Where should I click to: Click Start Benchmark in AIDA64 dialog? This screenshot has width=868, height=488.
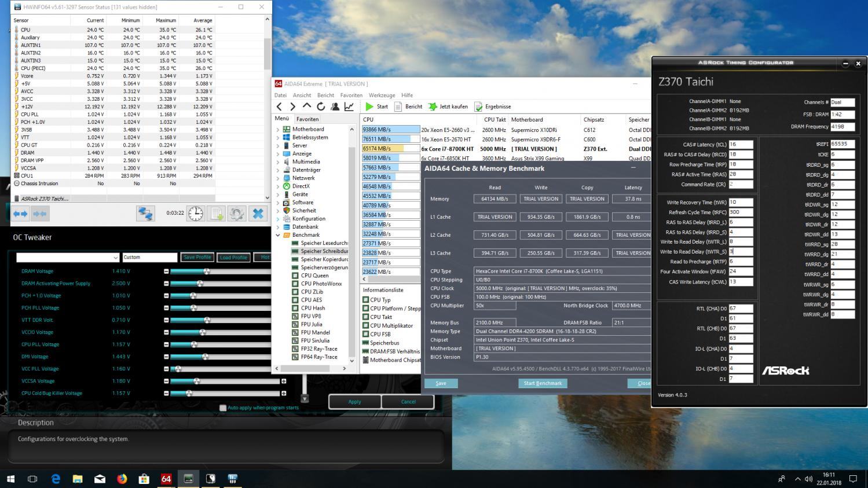coord(543,383)
